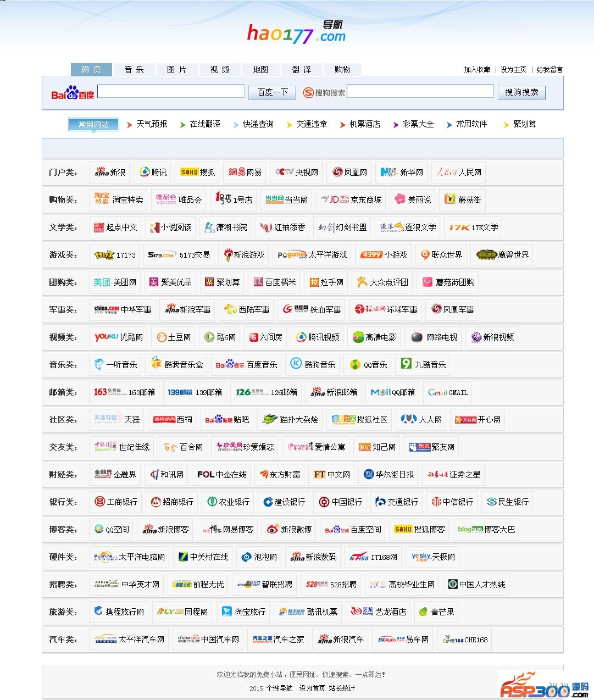
Task: Open 东方财富 finance link
Action: click(x=280, y=474)
